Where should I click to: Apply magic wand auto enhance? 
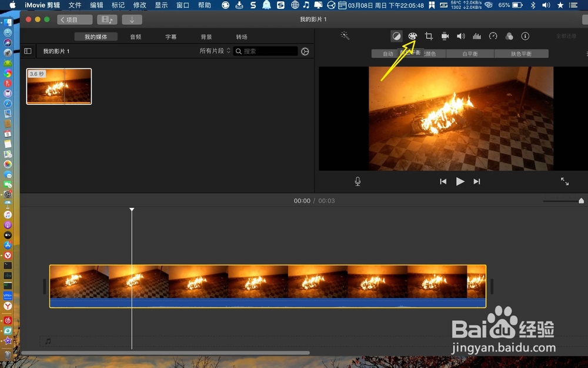pos(345,36)
